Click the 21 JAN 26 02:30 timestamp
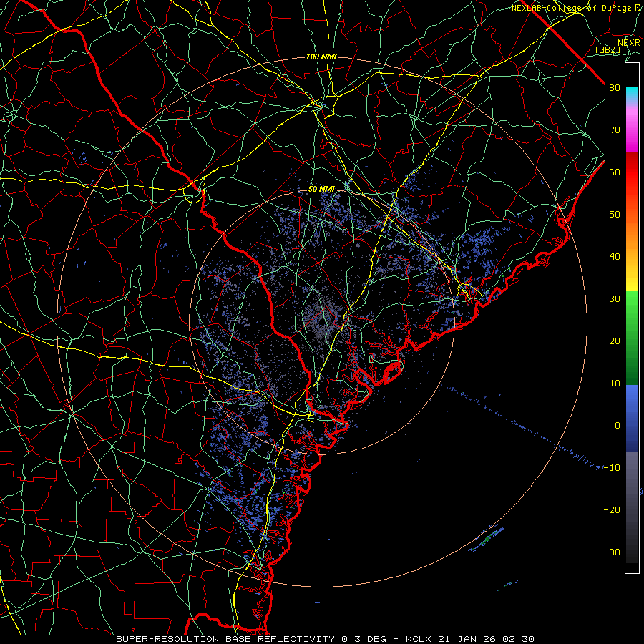 click(486, 639)
